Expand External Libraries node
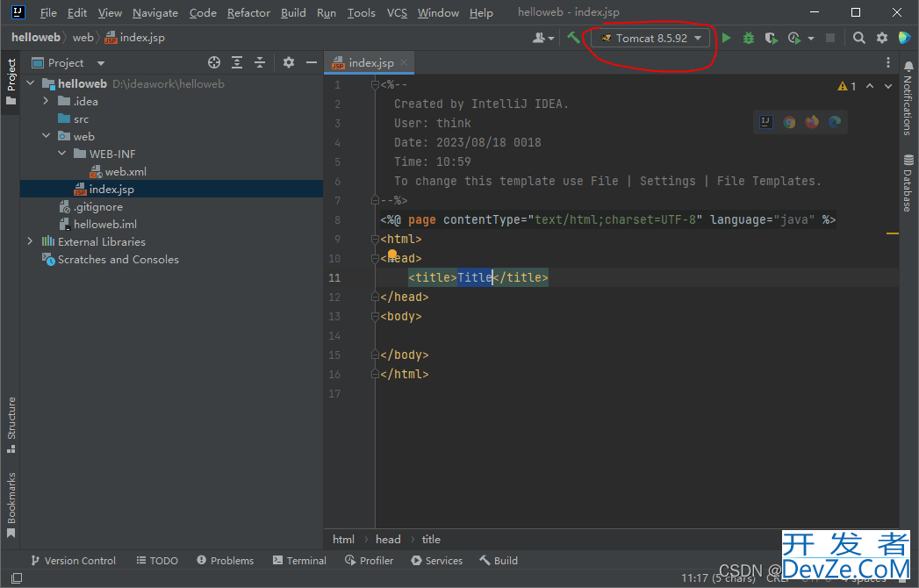 [x=30, y=241]
